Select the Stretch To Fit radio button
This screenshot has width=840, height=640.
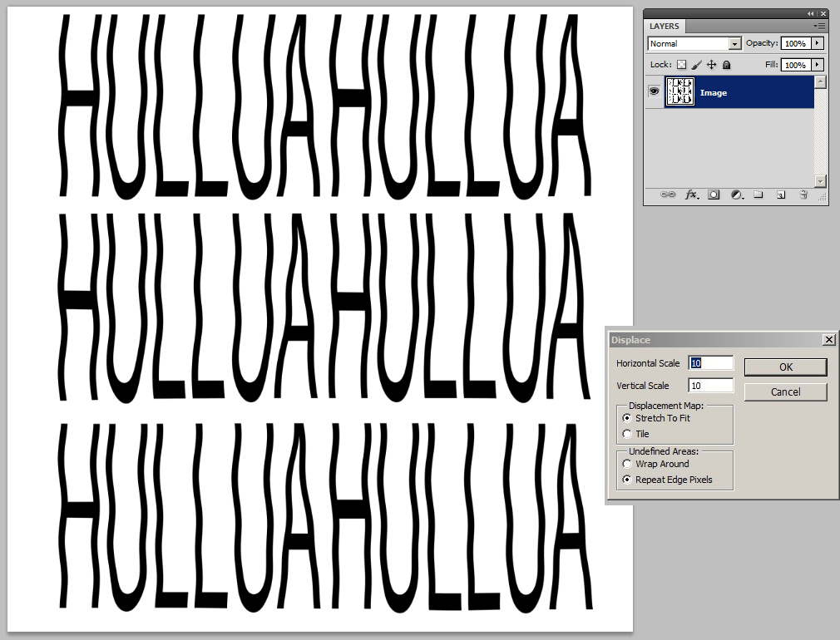coord(627,418)
